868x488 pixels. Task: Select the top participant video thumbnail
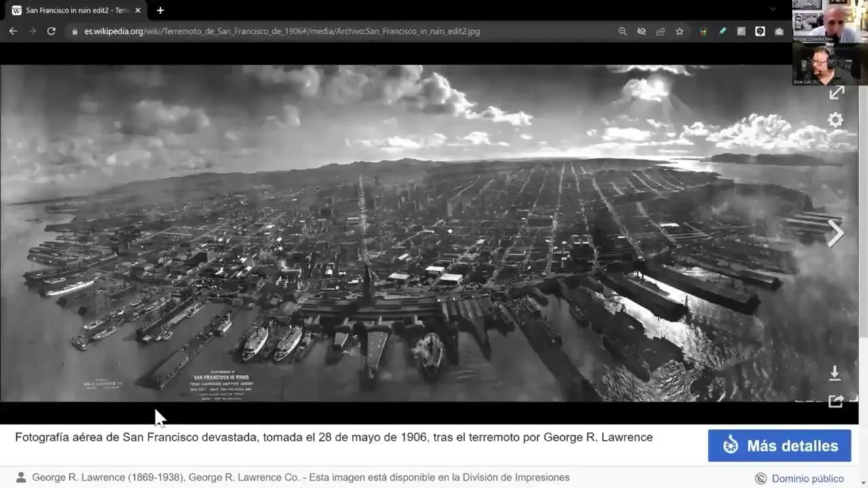pos(829,21)
